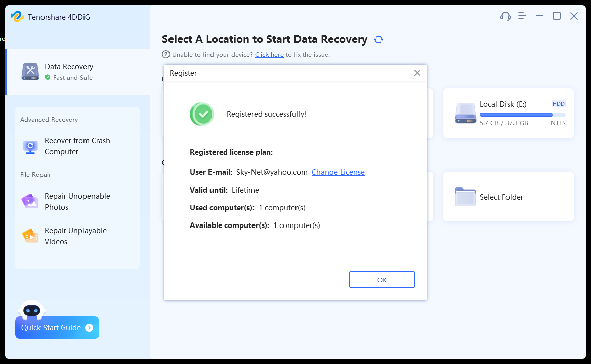Click the 'Used computer(s):' line
Screen dimensions: 591x364
point(247,208)
